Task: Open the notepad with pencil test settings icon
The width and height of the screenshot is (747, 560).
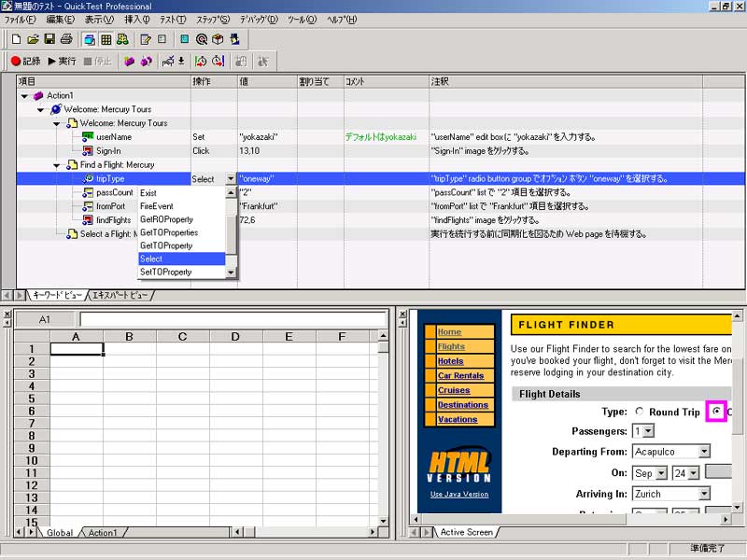Action: [146, 39]
